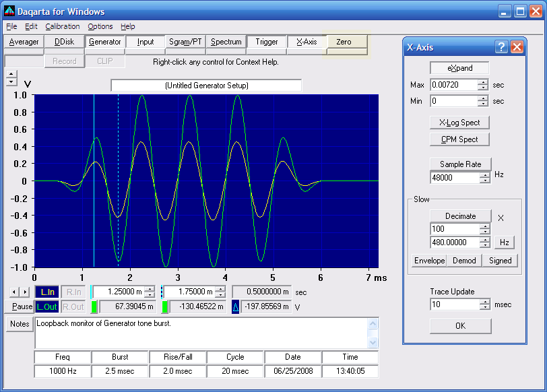Decrease the Sample Rate spinner value

pyautogui.click(x=484, y=181)
